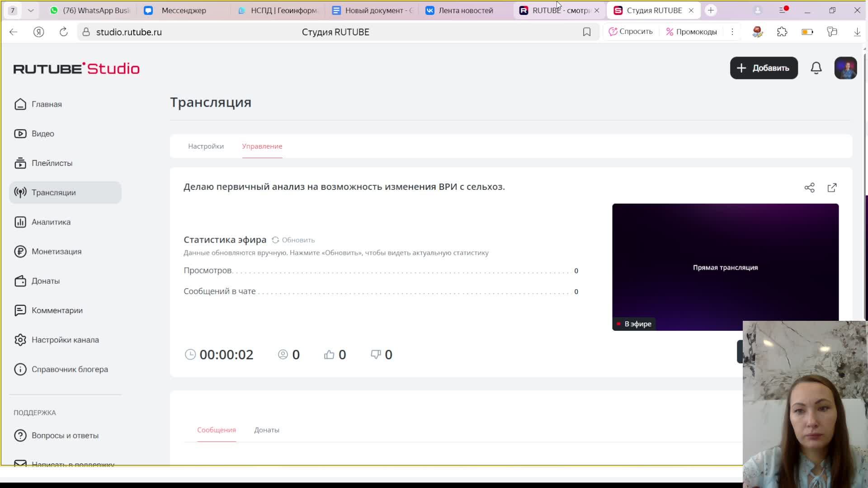Switch to the Донаты tab below
This screenshot has width=868, height=488.
(266, 430)
